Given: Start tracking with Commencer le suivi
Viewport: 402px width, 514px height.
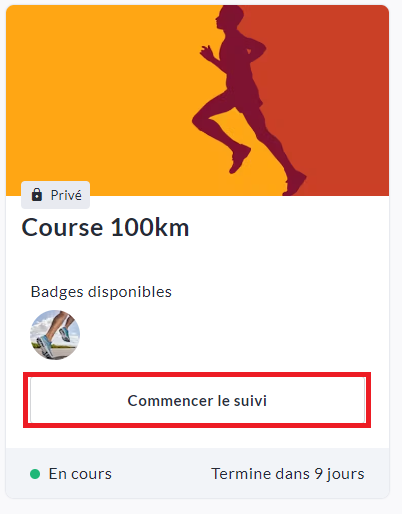Looking at the screenshot, I should pos(197,400).
